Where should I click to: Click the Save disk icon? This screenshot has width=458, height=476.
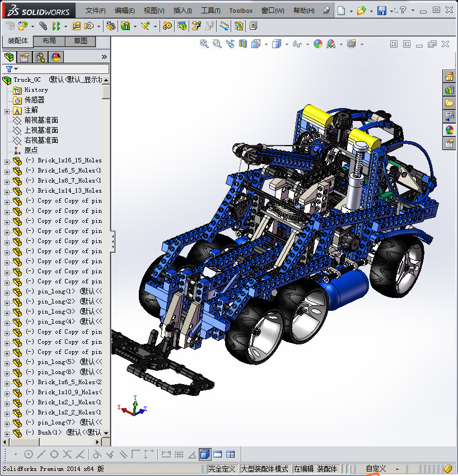(x=381, y=11)
